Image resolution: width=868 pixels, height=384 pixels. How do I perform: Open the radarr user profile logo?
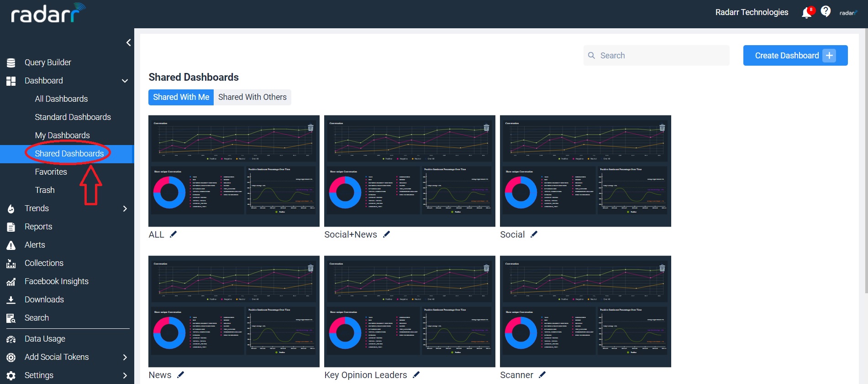848,13
